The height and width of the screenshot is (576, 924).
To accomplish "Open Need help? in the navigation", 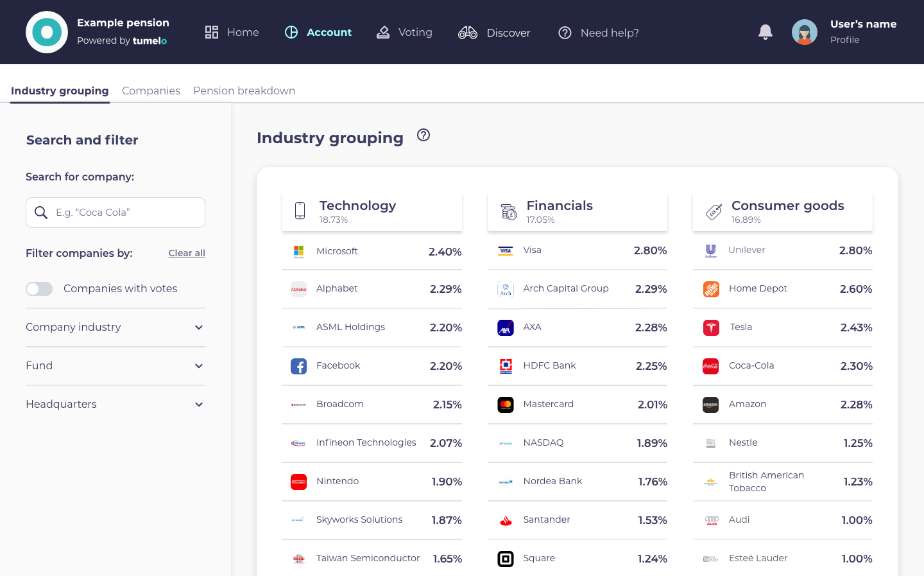I will tap(598, 33).
